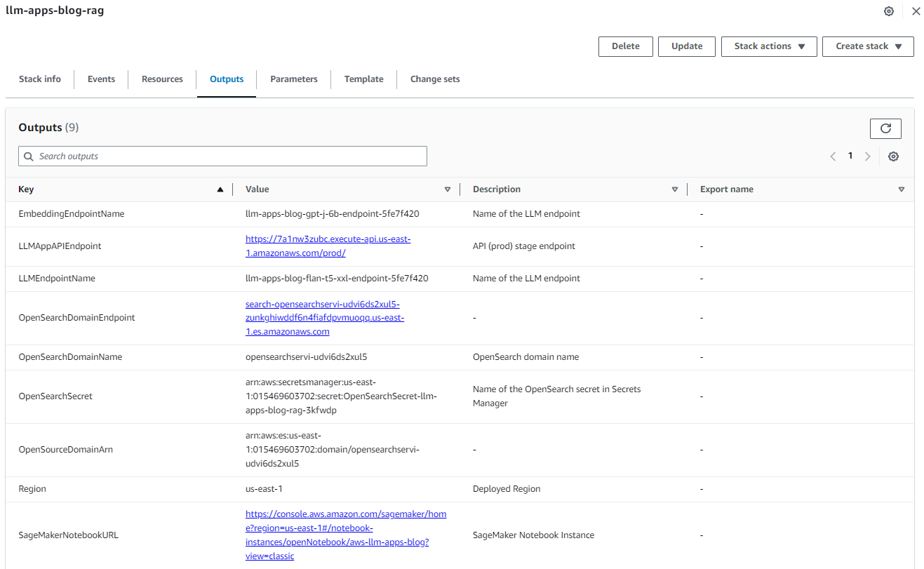
Task: Refresh the Outputs table
Action: pos(885,128)
